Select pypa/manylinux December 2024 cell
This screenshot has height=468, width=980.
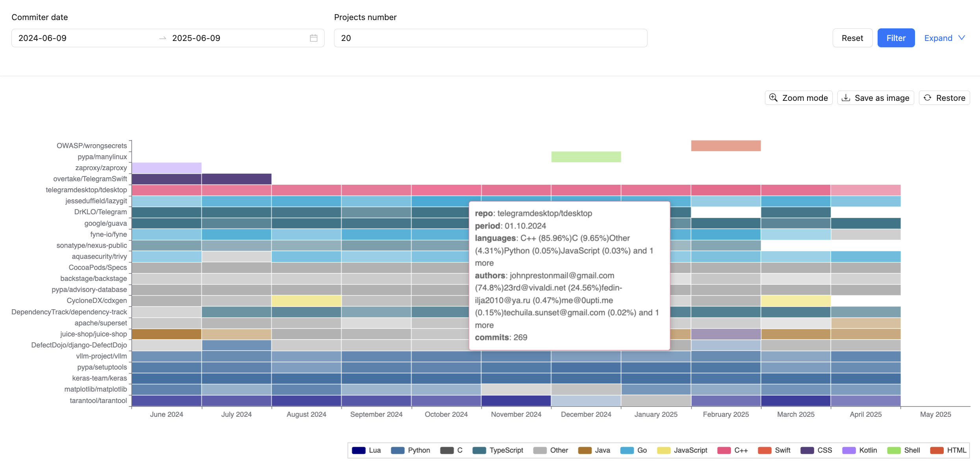coord(586,157)
